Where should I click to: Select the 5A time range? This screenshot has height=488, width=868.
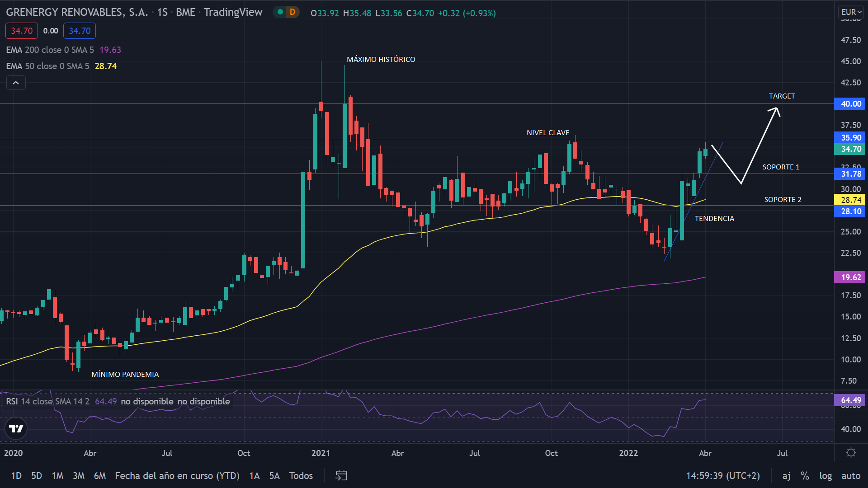coord(274,475)
